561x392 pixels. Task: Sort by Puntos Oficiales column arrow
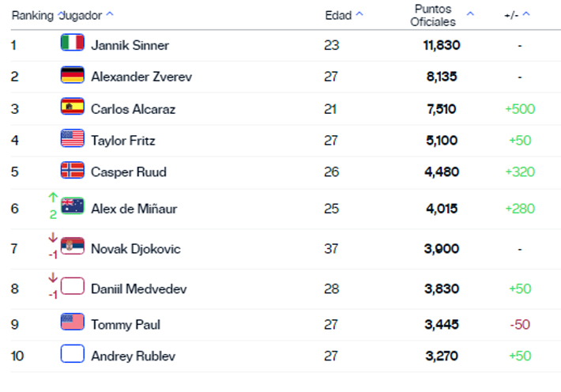click(470, 14)
